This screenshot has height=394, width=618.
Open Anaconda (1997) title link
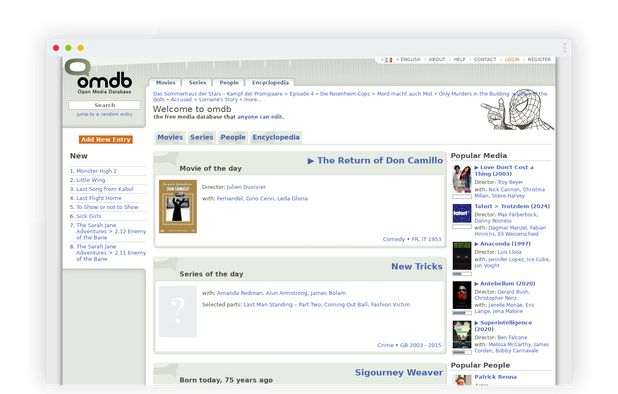point(505,244)
